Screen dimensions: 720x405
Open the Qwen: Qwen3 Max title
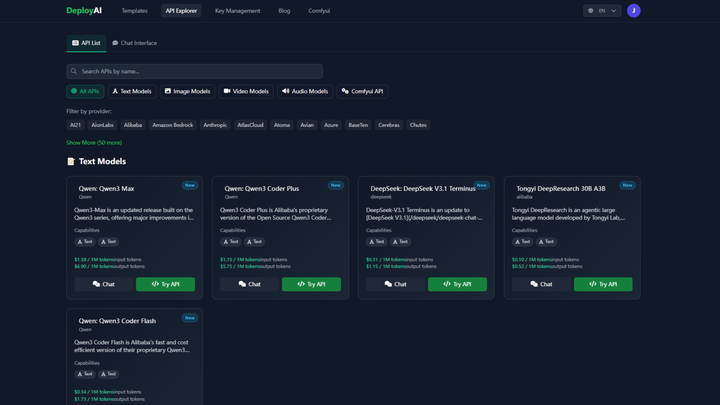pyautogui.click(x=106, y=189)
